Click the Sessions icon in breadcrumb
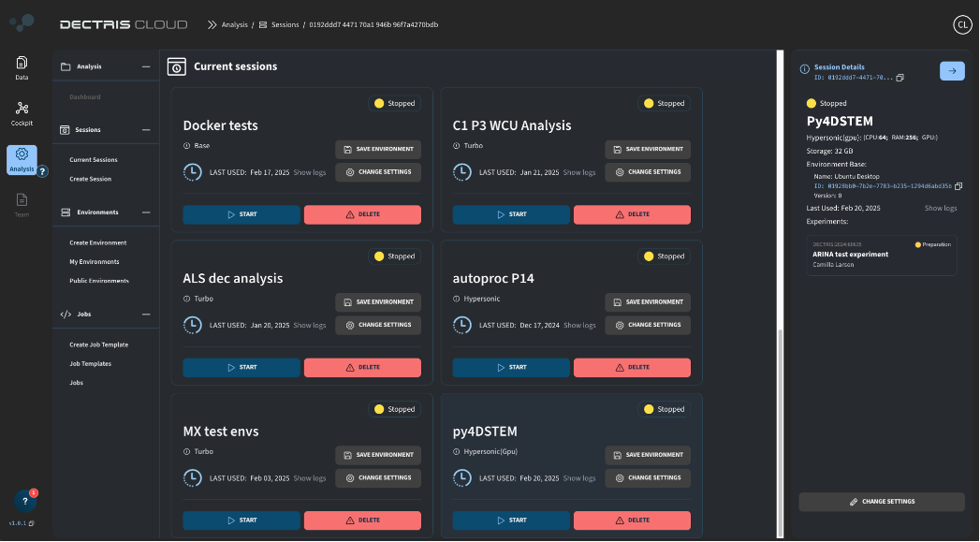This screenshot has width=980, height=542. click(263, 25)
